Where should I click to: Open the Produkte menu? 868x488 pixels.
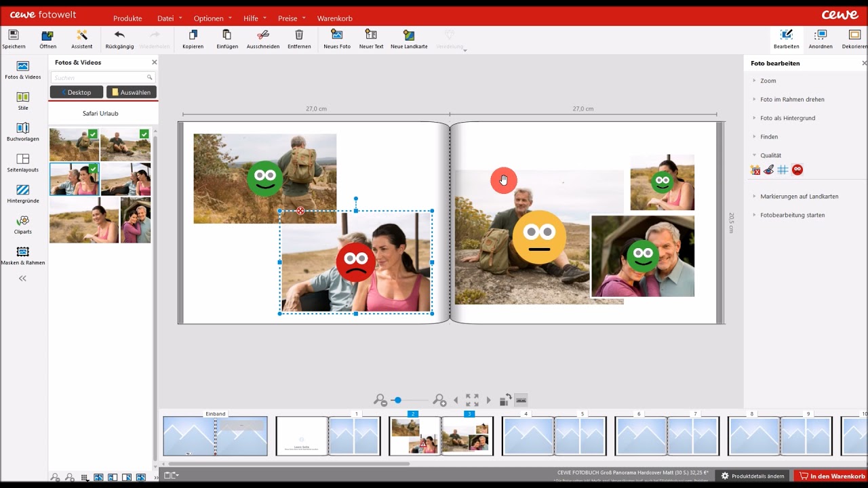point(127,18)
